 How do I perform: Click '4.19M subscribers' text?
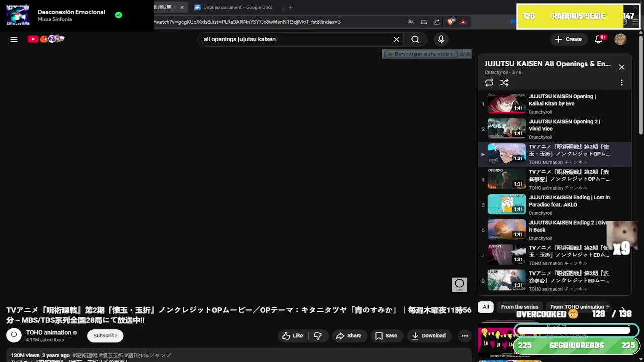pyautogui.click(x=45, y=340)
